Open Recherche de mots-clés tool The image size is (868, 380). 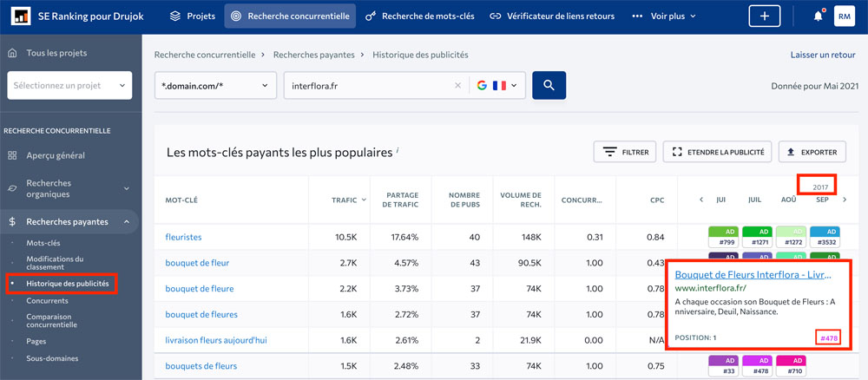click(x=420, y=16)
